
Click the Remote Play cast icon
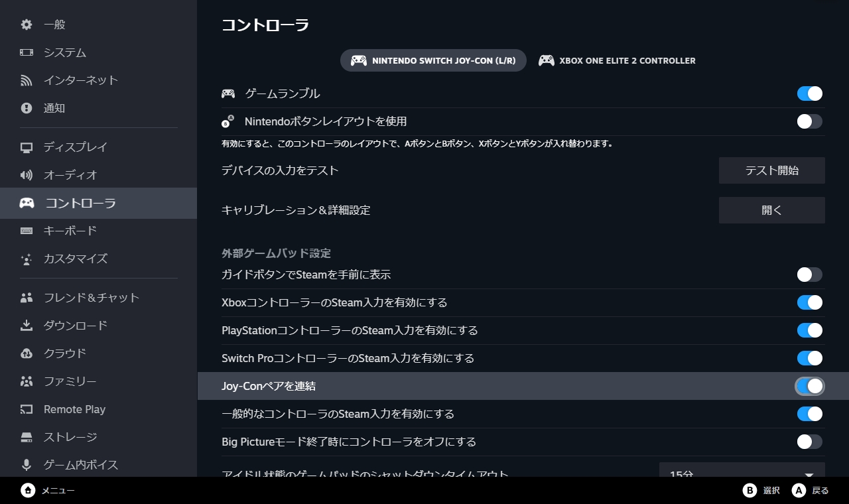(x=27, y=409)
